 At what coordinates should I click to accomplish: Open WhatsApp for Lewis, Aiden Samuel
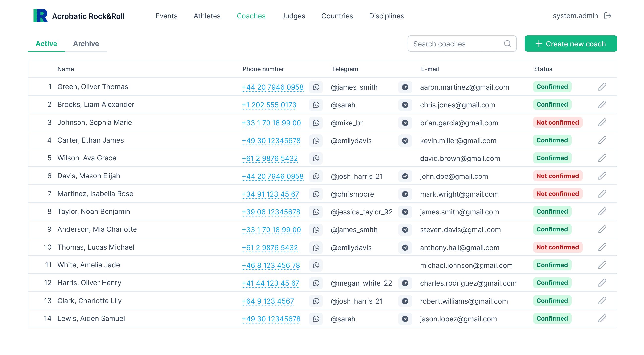coord(316,319)
